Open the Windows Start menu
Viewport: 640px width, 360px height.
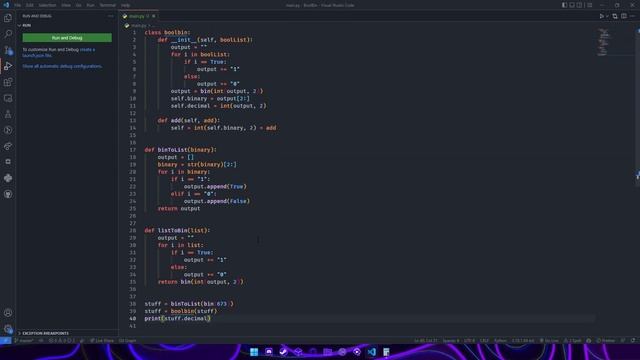(254, 352)
